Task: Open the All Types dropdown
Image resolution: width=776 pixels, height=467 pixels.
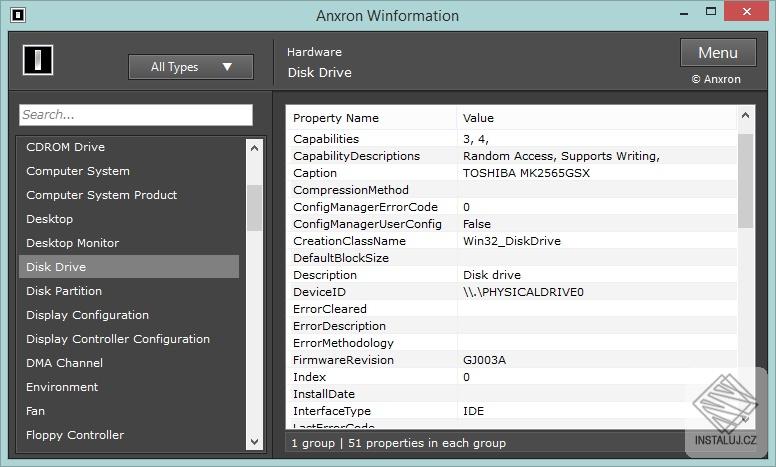Action: pyautogui.click(x=191, y=67)
